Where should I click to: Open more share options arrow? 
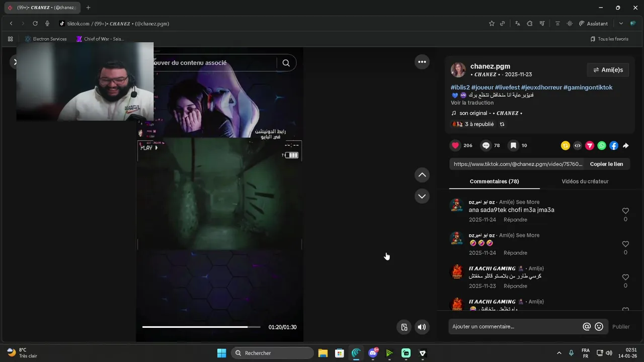pos(626,146)
